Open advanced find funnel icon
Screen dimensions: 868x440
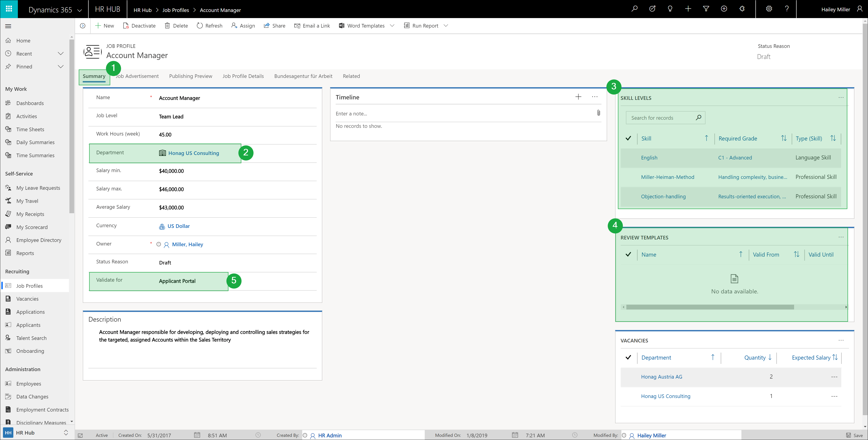pos(706,9)
